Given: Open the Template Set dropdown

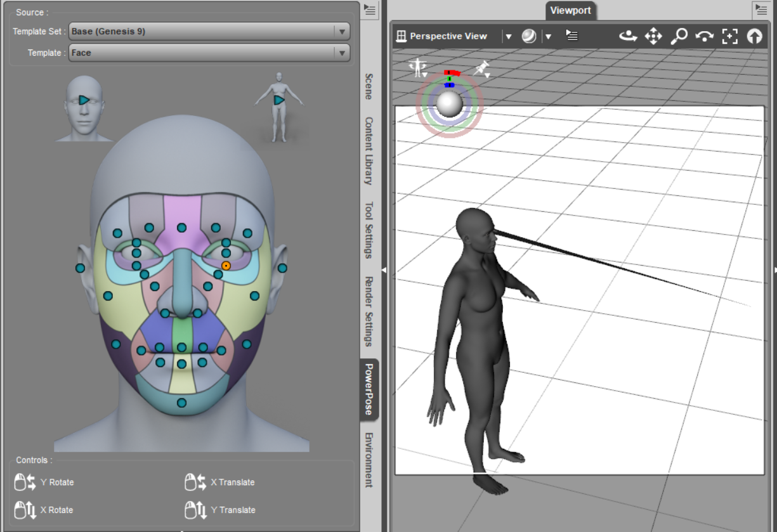Looking at the screenshot, I should pos(209,31).
